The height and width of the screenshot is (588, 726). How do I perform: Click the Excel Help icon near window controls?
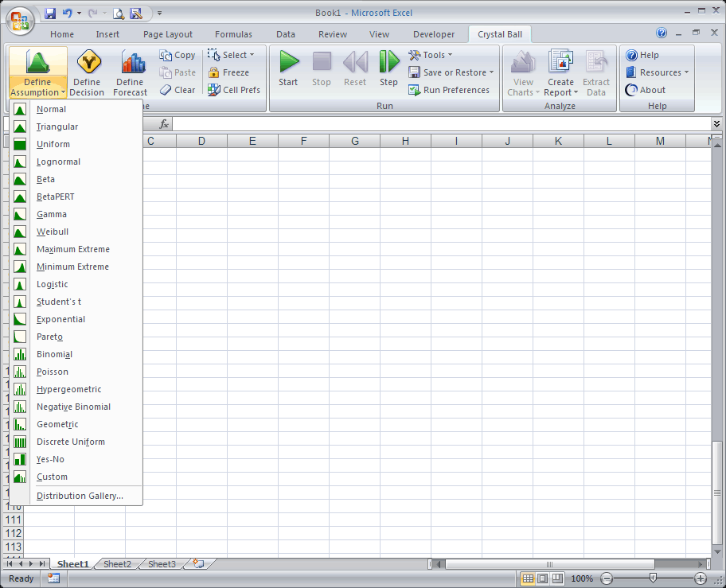(x=662, y=33)
